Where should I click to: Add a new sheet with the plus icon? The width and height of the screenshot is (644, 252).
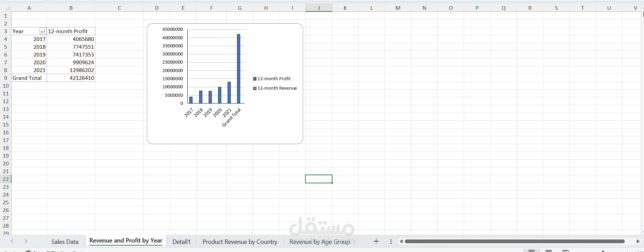(376, 242)
